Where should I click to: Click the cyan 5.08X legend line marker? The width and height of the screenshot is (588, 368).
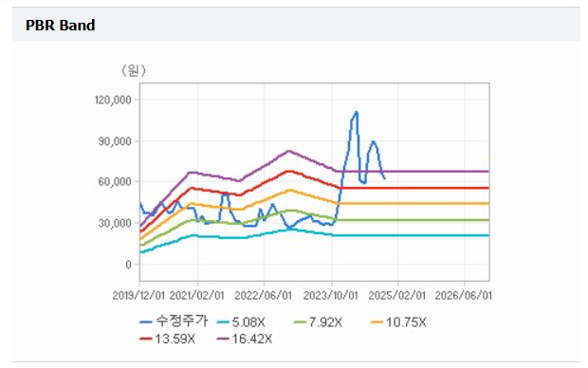(223, 322)
